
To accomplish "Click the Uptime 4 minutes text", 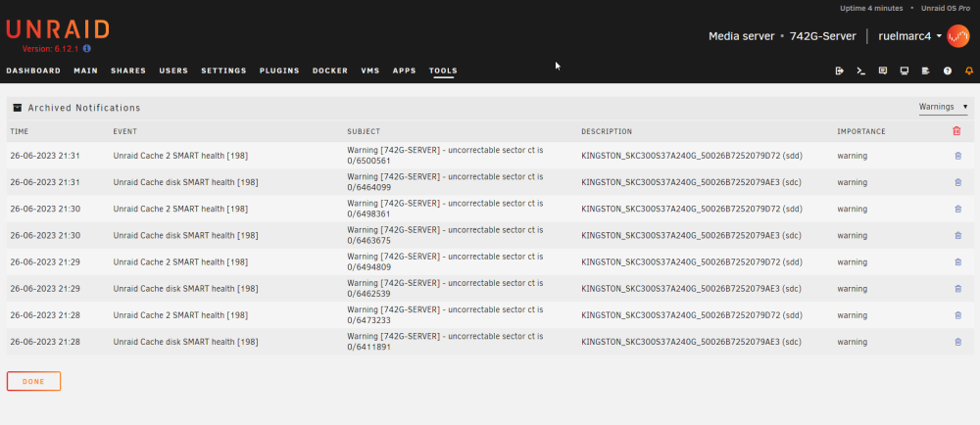I will pyautogui.click(x=871, y=8).
